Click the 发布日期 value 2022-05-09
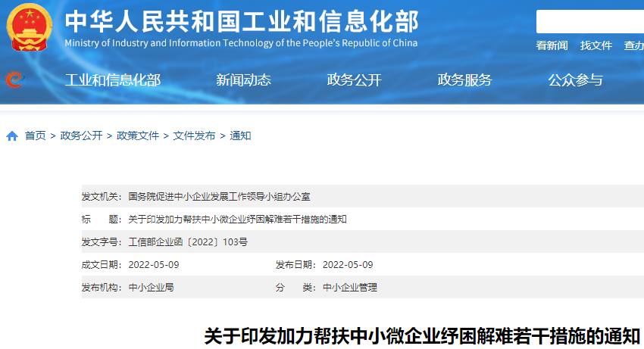This screenshot has height=349, width=644. point(348,265)
